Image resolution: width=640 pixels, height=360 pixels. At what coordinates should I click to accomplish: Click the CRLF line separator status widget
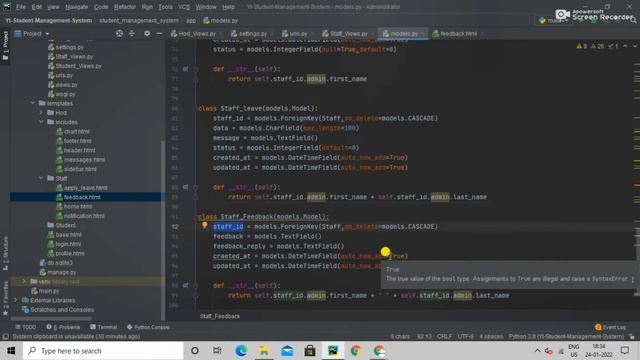tap(444, 337)
